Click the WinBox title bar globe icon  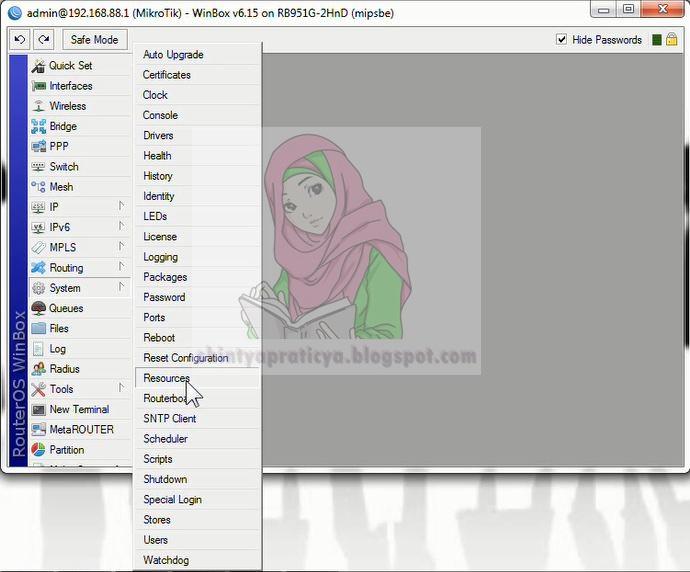[x=15, y=13]
